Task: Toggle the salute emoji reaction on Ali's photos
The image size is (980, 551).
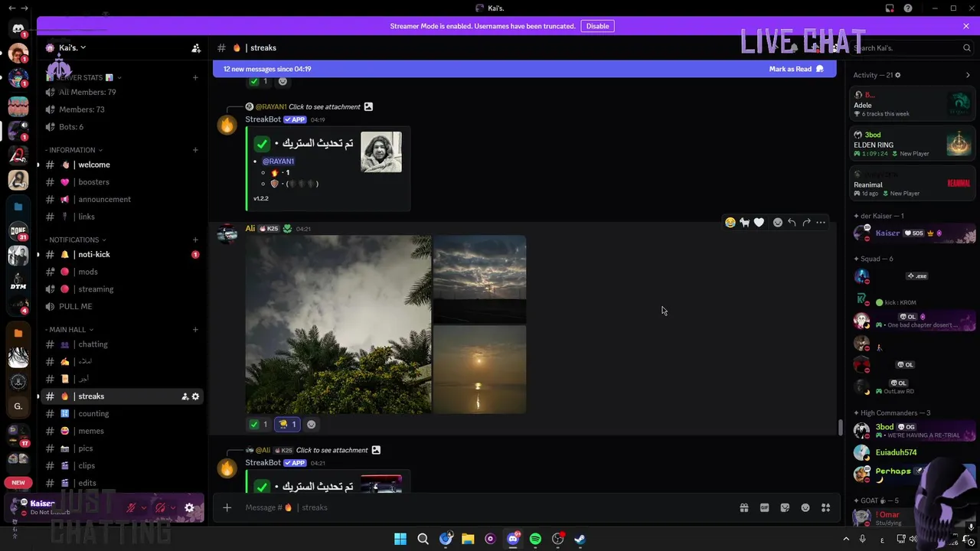Action: coord(288,424)
